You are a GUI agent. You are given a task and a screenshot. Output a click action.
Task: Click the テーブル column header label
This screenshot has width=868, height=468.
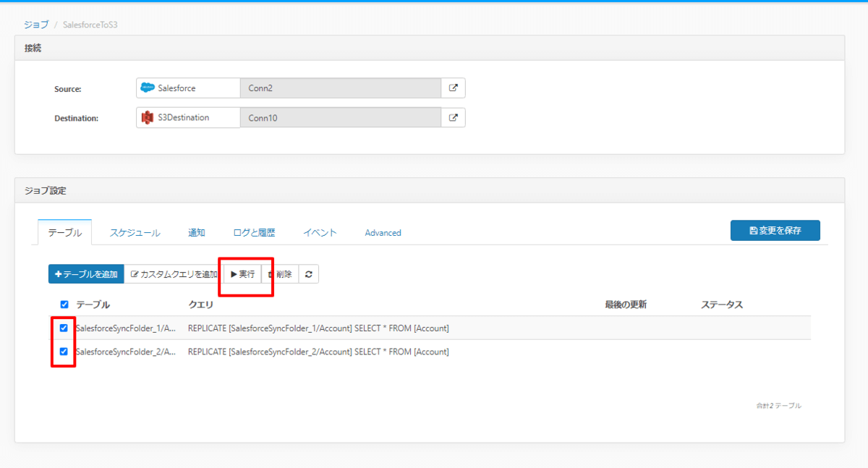93,305
